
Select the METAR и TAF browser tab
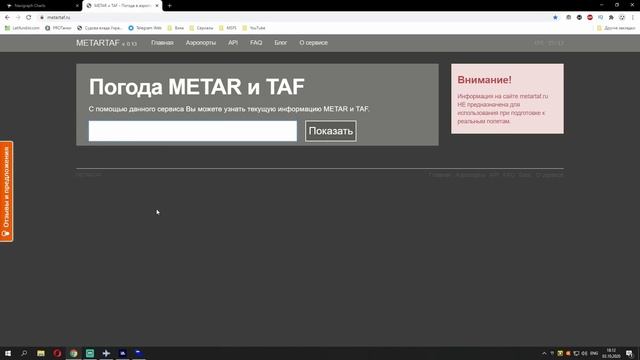coord(122,6)
